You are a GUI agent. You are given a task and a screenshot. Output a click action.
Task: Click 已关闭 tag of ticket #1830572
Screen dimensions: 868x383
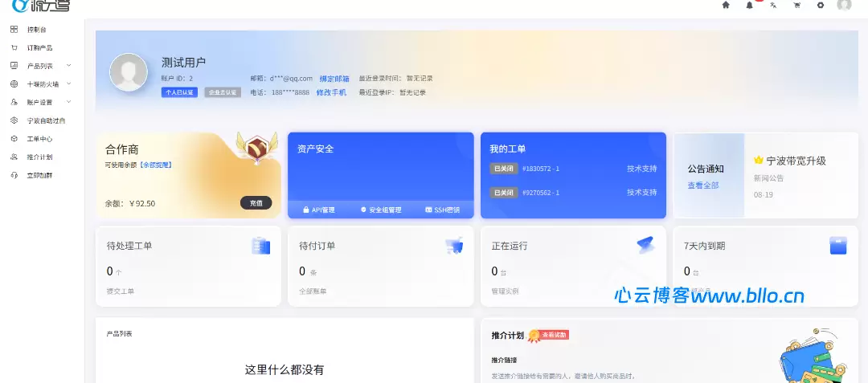504,169
